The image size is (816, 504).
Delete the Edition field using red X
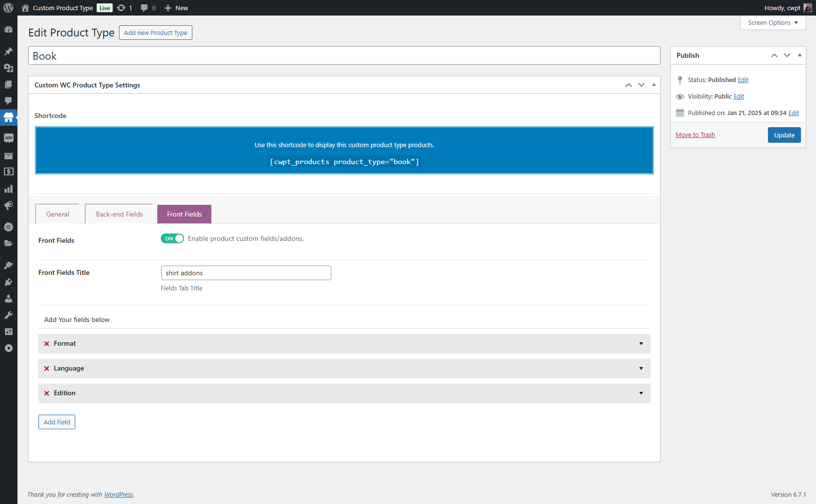click(x=47, y=393)
